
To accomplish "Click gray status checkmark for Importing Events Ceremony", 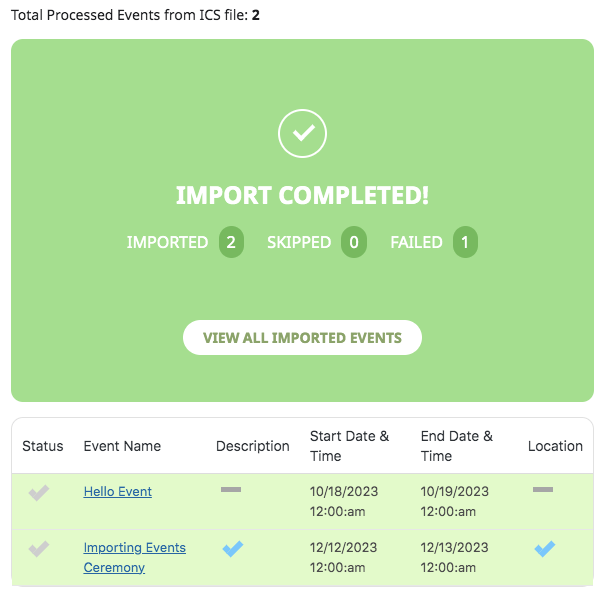I will pos(39,549).
